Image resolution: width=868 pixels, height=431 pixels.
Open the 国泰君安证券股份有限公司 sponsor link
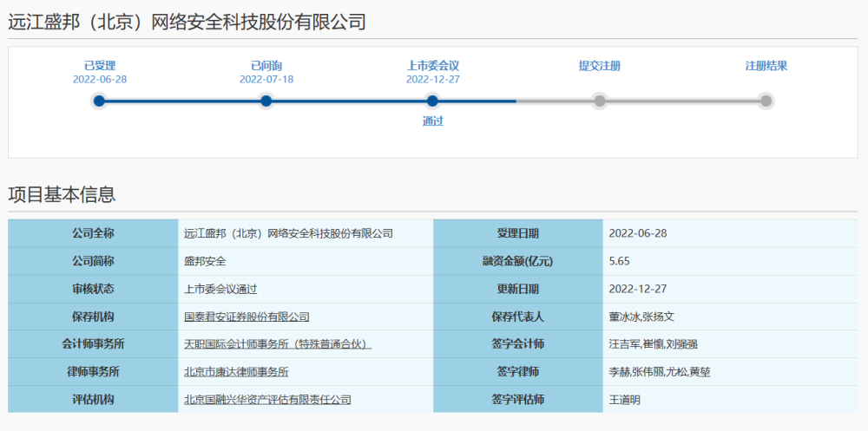coord(247,317)
